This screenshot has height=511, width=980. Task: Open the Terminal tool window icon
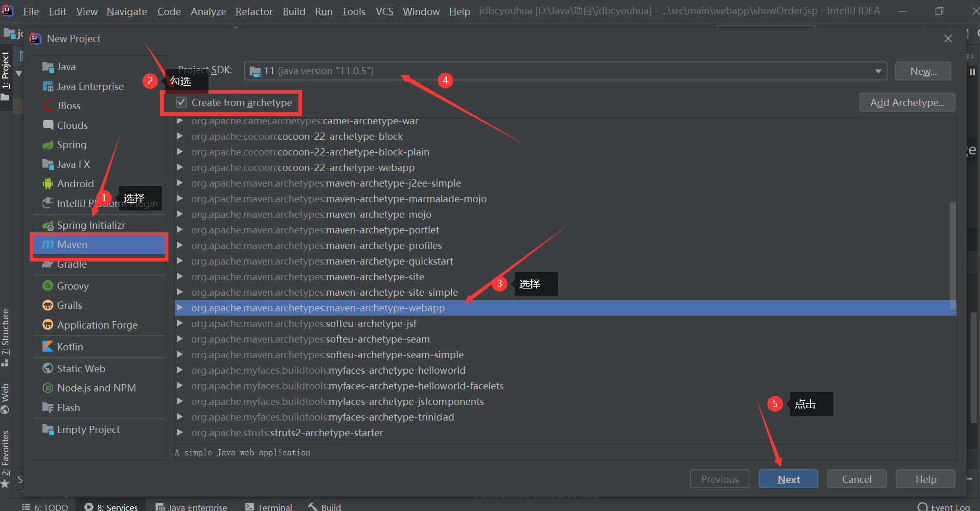tap(250, 507)
